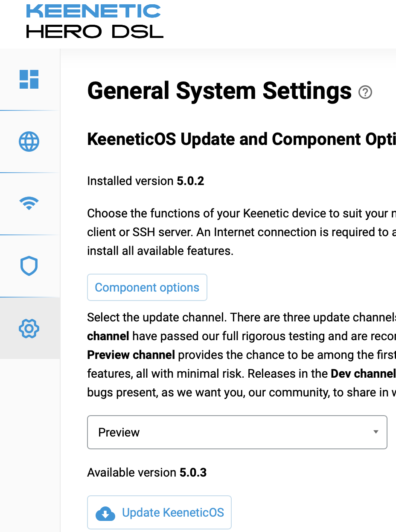Click the KeeneticOS Update and Component heading

[241, 139]
